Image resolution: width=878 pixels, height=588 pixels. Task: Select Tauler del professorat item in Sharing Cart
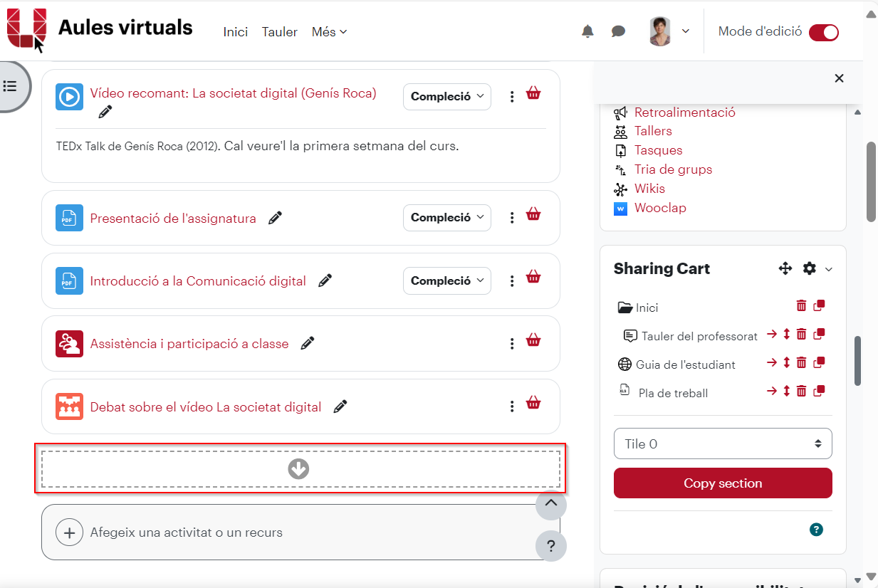tap(699, 336)
